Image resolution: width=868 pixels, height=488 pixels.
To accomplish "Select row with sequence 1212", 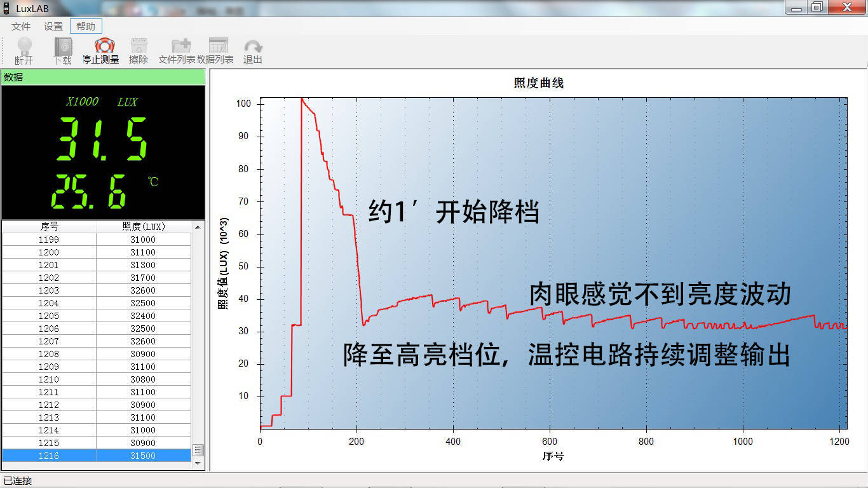I will point(97,405).
